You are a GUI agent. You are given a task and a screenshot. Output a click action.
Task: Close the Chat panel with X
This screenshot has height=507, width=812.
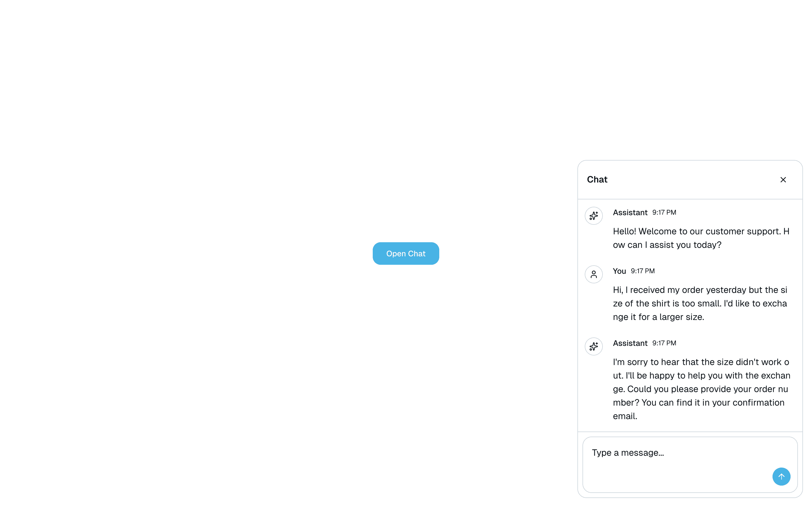click(783, 180)
